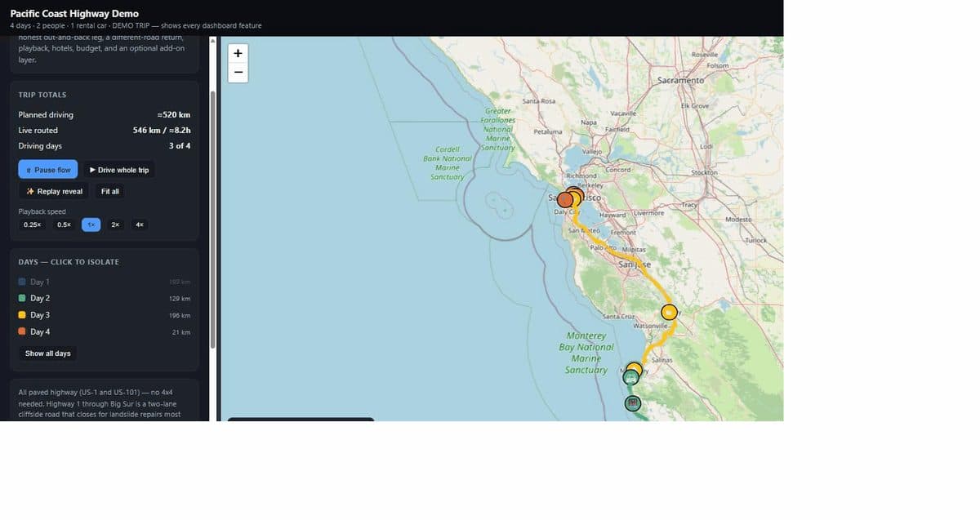Click the TRIP TOTALS heading
This screenshot has width=980, height=520.
42,95
